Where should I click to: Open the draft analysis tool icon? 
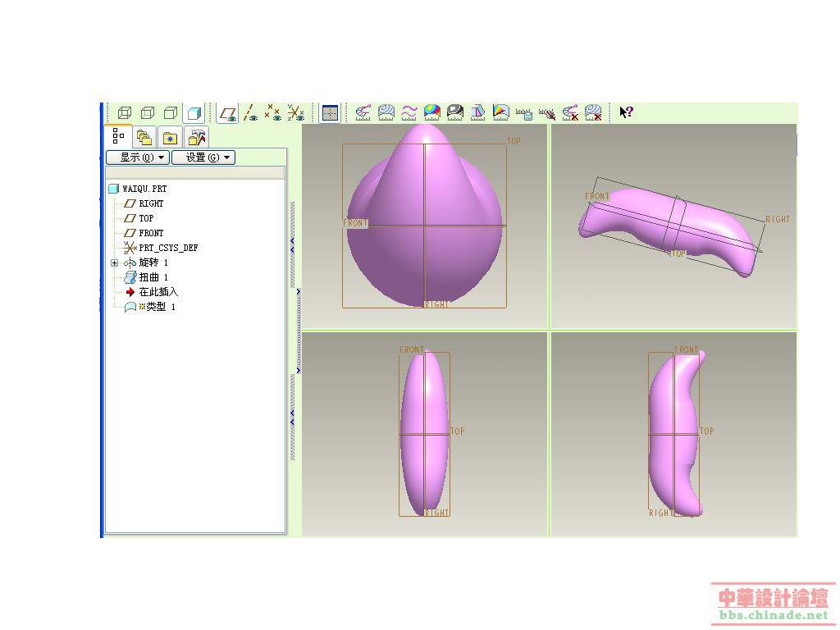tap(478, 112)
